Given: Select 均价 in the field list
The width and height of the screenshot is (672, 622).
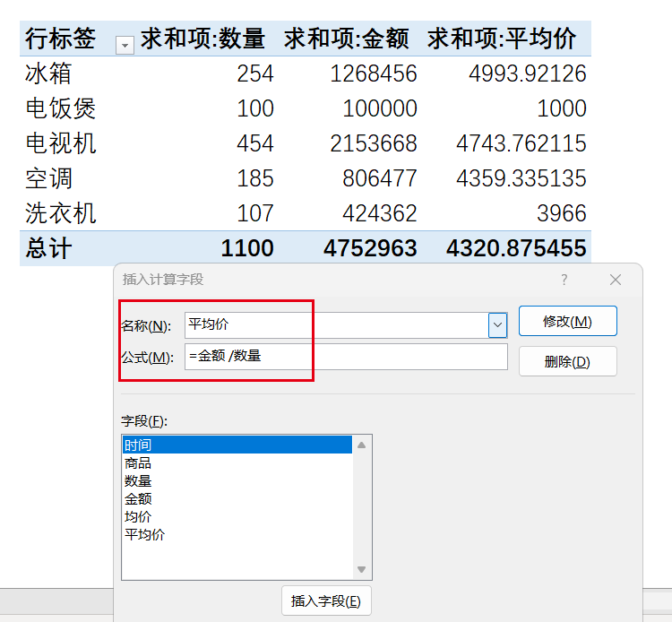Looking at the screenshot, I should (237, 516).
